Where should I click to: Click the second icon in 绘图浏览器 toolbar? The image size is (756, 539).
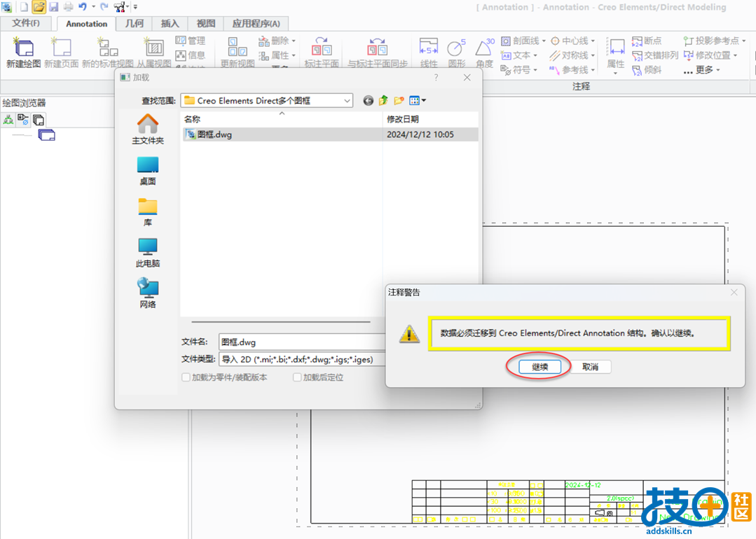tap(23, 120)
